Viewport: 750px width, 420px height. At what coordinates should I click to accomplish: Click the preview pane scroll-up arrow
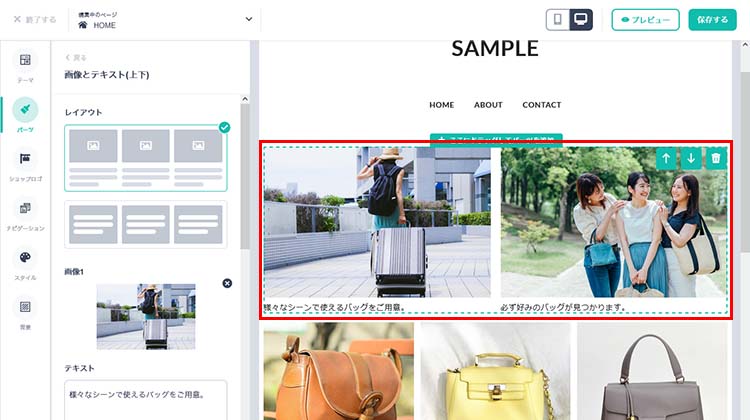click(745, 44)
